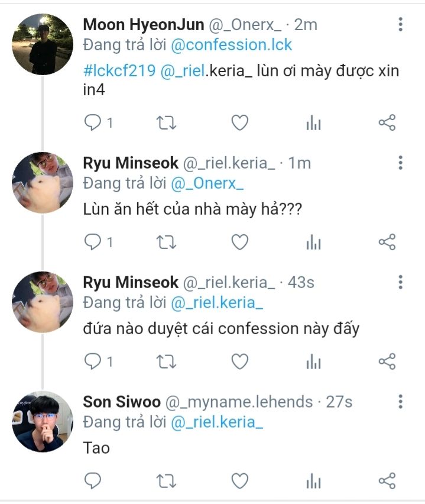Reply to Son Siwoo's 'Tao' tweet
Viewport: 425px width, 504px height.
93,481
